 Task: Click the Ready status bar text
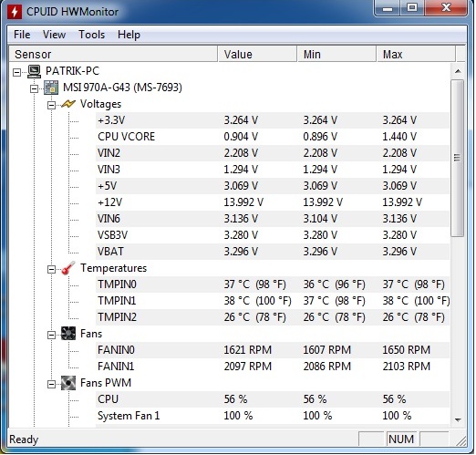click(24, 439)
